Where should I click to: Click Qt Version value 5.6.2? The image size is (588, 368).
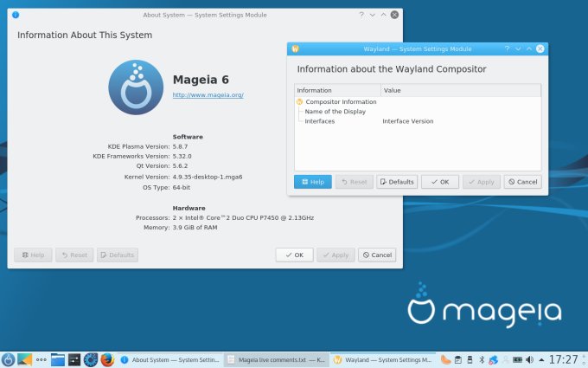tap(180, 165)
